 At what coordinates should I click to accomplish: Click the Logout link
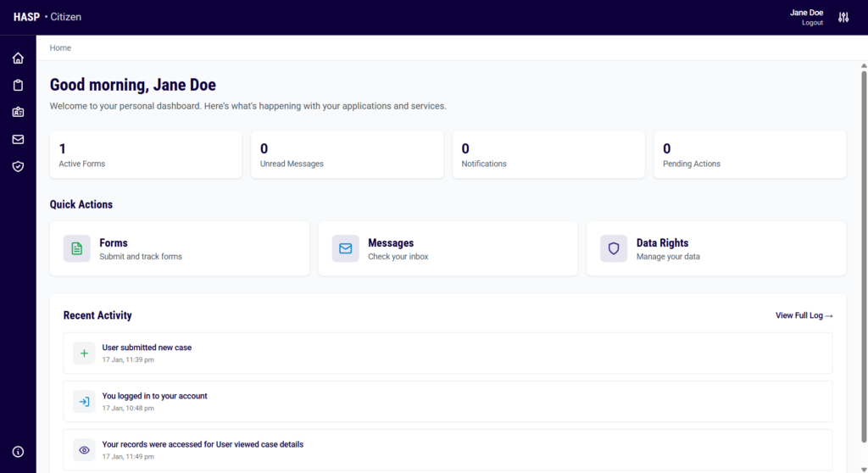coord(812,23)
